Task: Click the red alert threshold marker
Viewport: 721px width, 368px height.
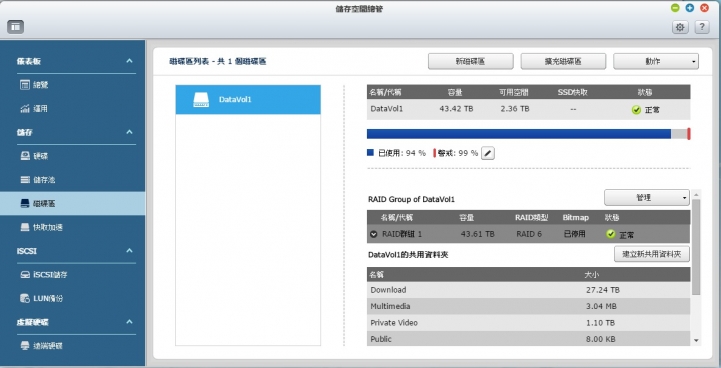Action: [689, 134]
